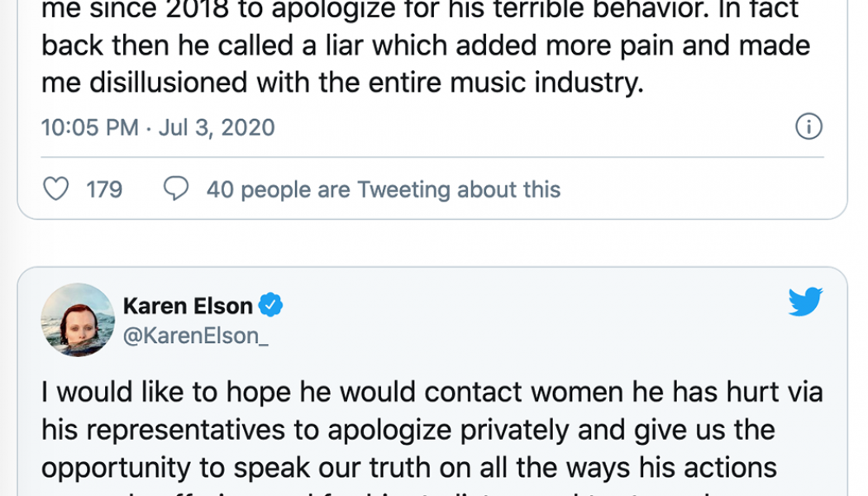Open the embedded tweet info via the circled-i icon

pos(809,126)
